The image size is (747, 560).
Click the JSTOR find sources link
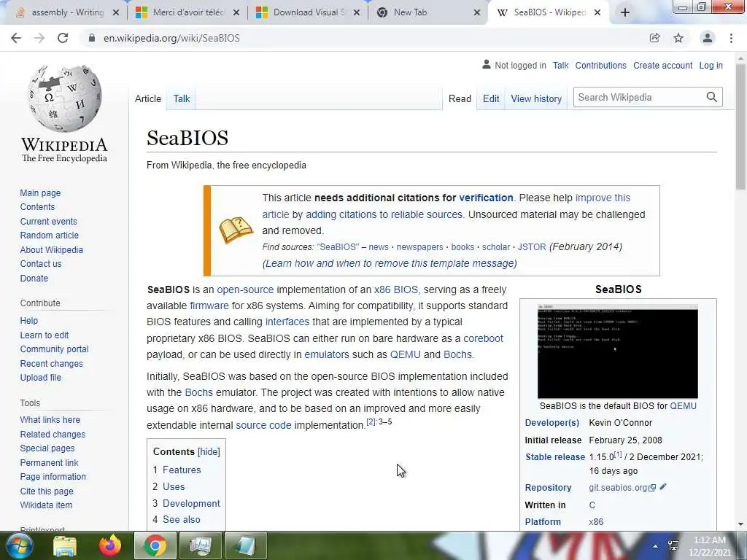(532, 246)
